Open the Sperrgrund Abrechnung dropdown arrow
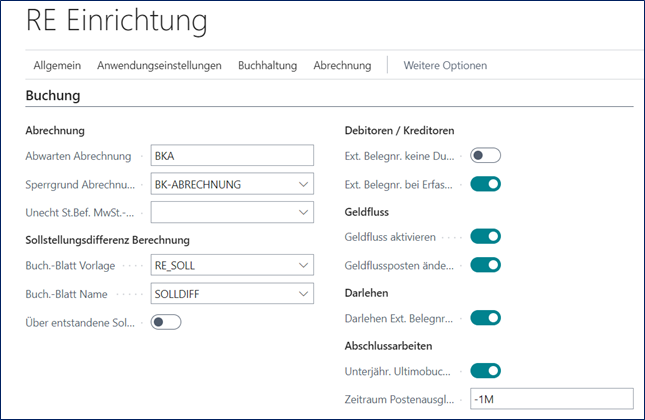645x420 pixels. coord(304,184)
